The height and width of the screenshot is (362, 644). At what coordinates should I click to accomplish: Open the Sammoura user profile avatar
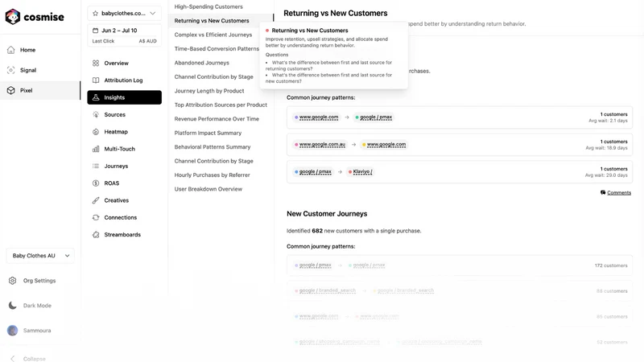point(12,331)
